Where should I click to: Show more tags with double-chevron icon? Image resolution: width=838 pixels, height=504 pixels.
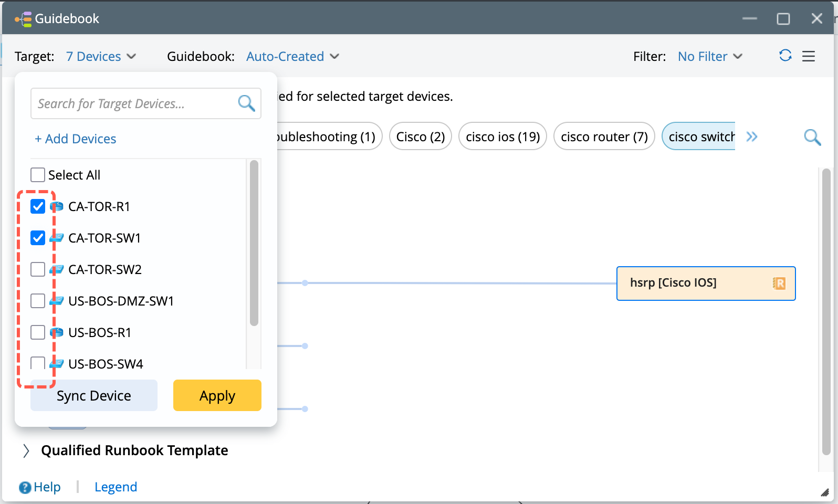click(752, 137)
